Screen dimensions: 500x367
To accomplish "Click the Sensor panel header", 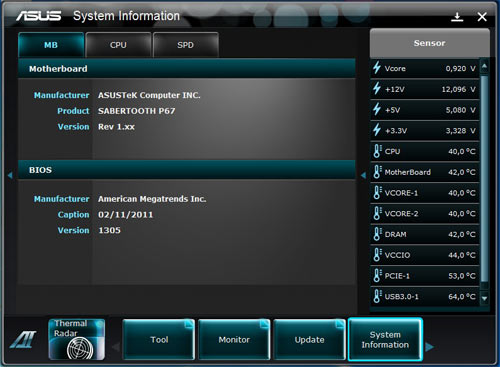I will 429,43.
